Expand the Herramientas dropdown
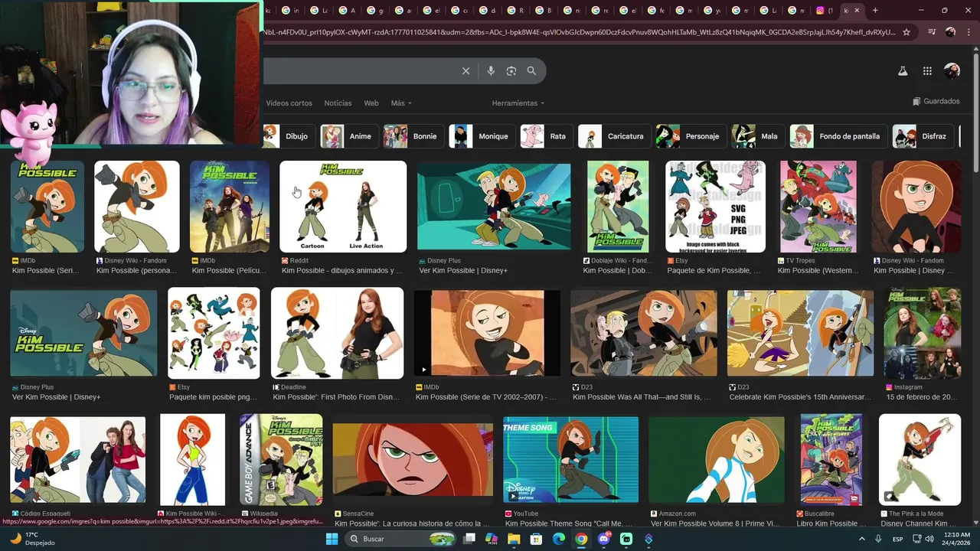 point(518,103)
